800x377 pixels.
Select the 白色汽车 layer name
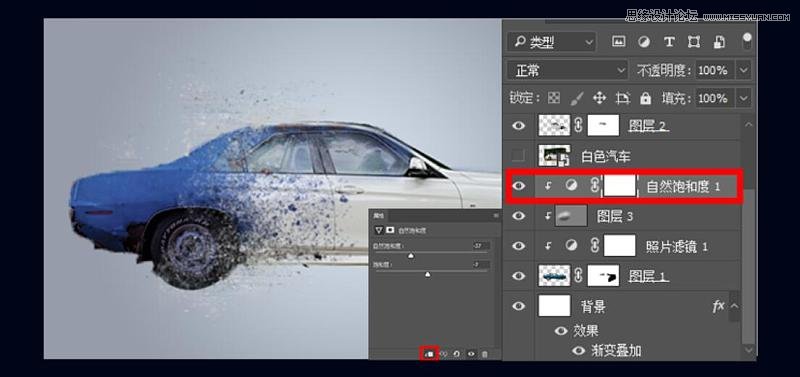pos(606,156)
